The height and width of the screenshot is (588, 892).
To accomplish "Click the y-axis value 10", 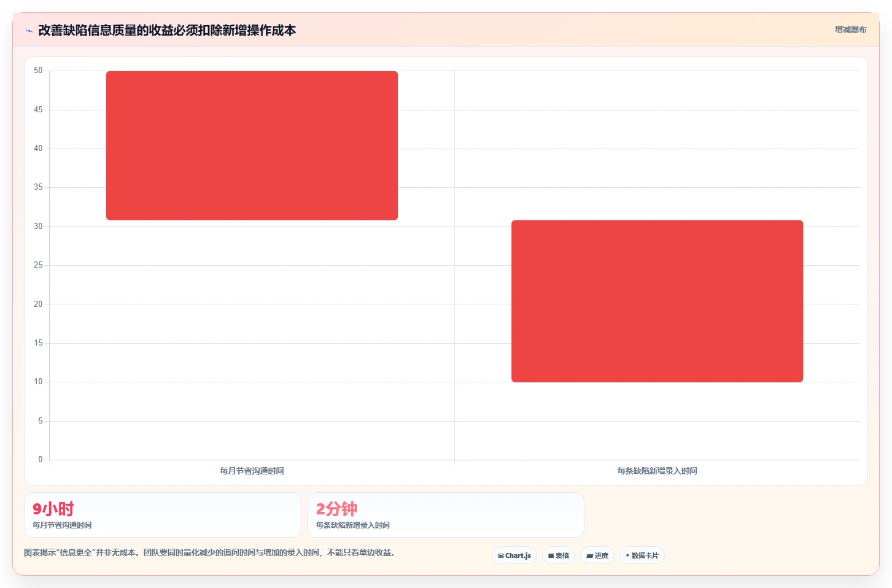I will [x=38, y=382].
